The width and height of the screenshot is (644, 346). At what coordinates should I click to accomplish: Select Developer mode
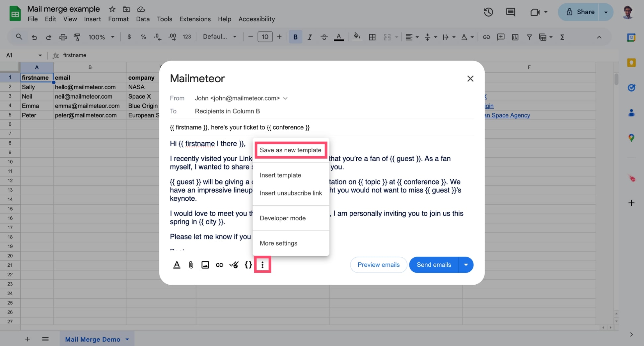click(291, 218)
